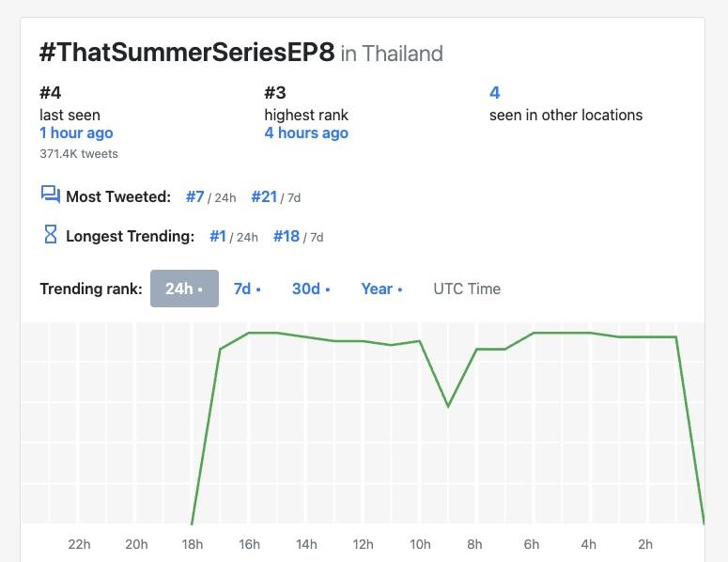The image size is (728, 562).
Task: Select the 24h trending rank tab
Action: click(x=184, y=289)
